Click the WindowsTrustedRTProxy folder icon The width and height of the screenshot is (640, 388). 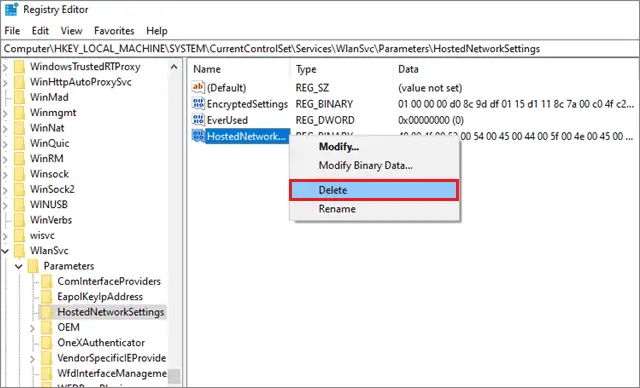20,67
